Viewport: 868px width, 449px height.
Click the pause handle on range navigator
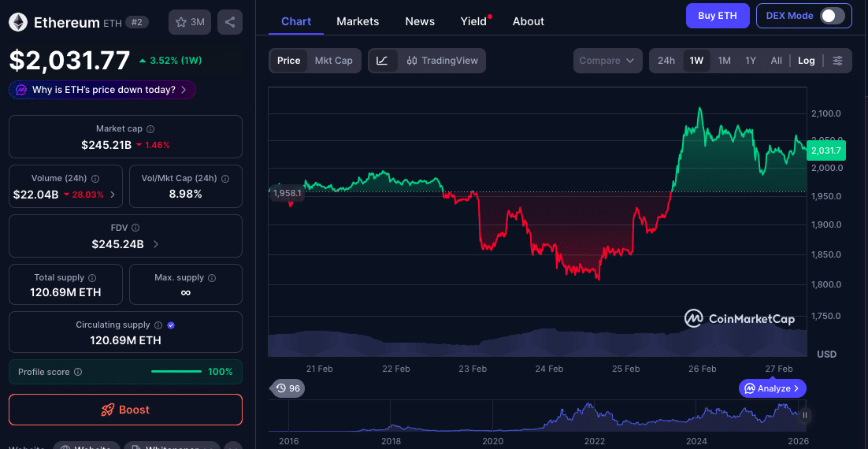pos(806,414)
